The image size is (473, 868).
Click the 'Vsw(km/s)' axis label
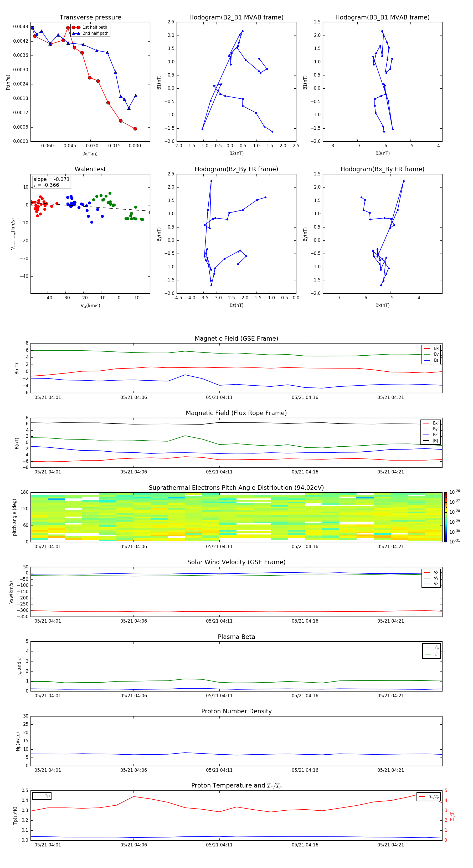11,592
